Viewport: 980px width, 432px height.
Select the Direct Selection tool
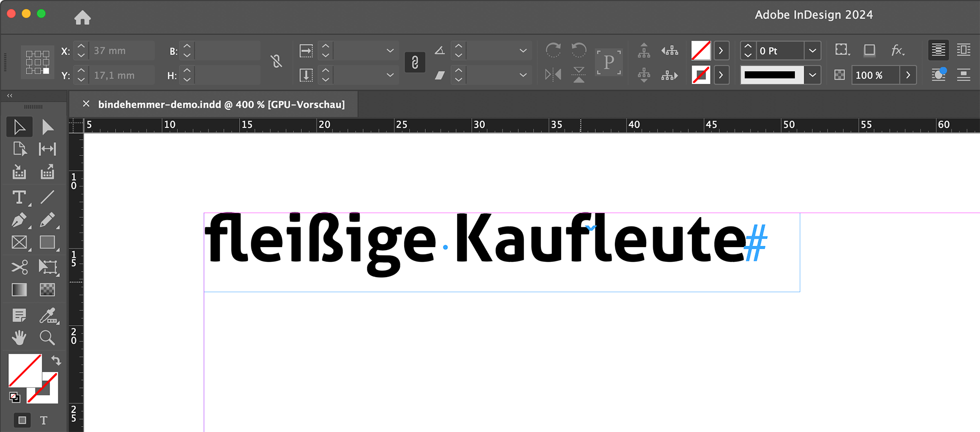click(48, 127)
